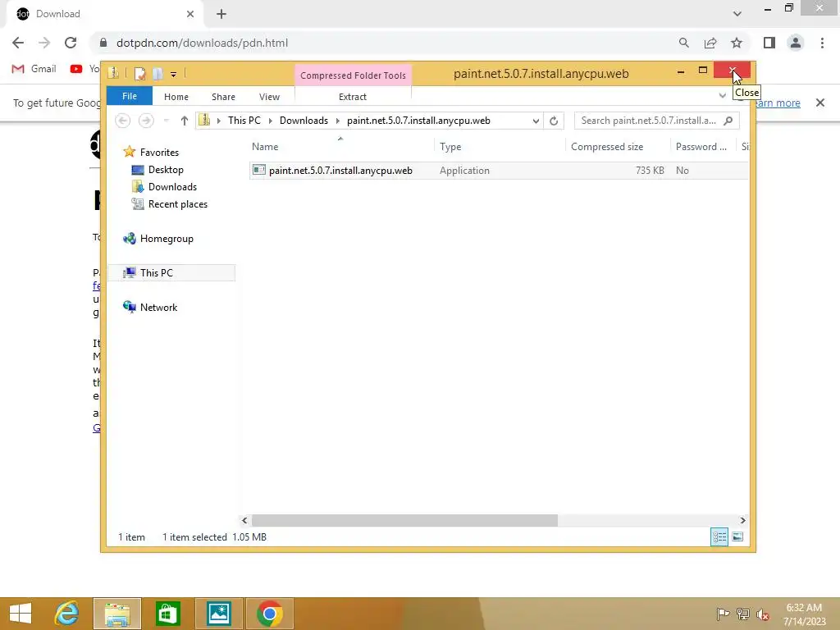The image size is (840, 630).
Task: Open Recent places in navigation pane
Action: pyautogui.click(x=177, y=204)
